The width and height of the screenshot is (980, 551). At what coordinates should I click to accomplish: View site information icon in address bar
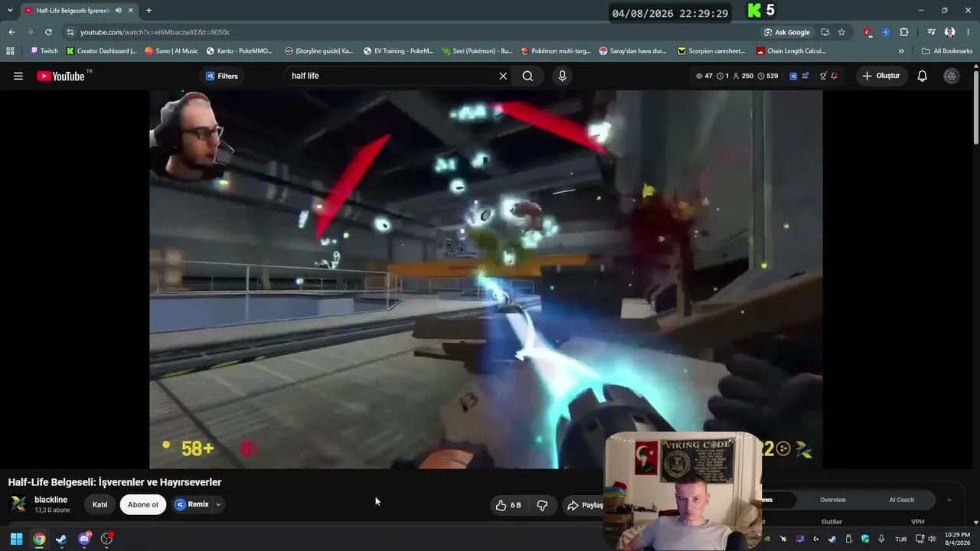(70, 32)
